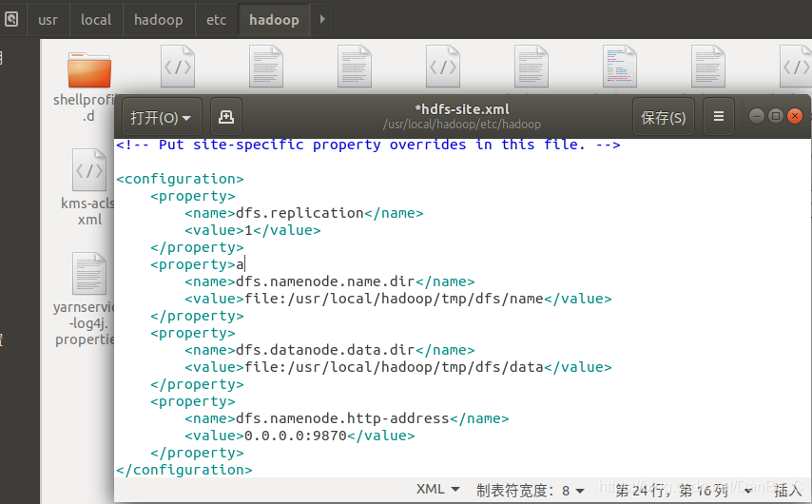Image resolution: width=812 pixels, height=504 pixels.
Task: Click the path bar forward arrow
Action: tap(322, 20)
